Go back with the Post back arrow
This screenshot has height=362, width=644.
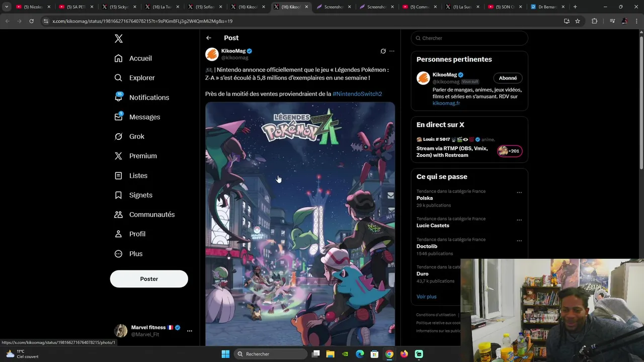(208, 38)
